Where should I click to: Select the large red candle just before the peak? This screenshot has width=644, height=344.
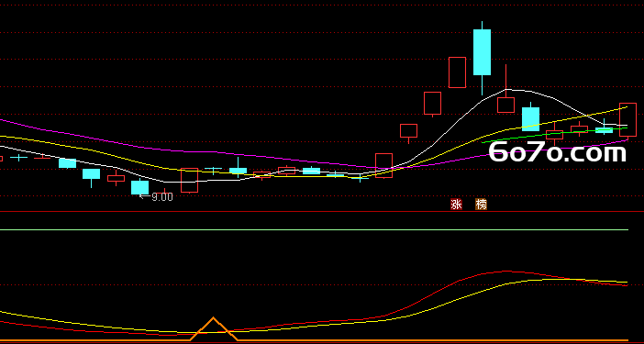pos(457,72)
